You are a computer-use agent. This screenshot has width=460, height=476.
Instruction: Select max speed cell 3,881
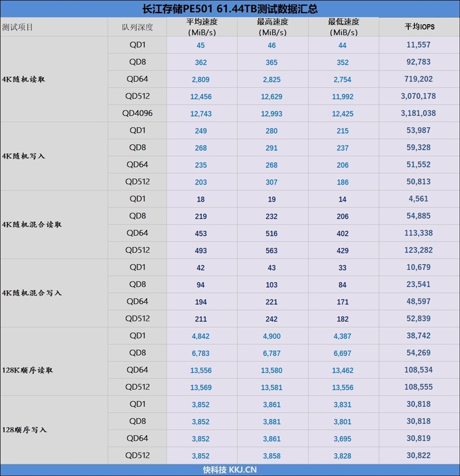click(x=273, y=421)
